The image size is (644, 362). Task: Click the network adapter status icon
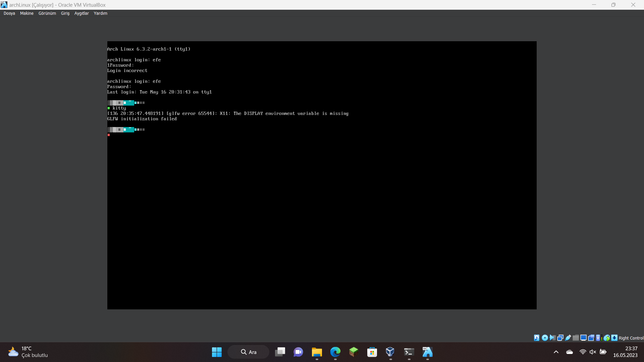point(560,338)
